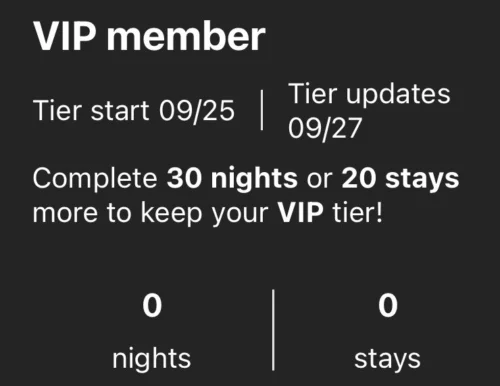Image resolution: width=500 pixels, height=386 pixels.
Task: Click the divider between nights and stays
Action: [273, 330]
